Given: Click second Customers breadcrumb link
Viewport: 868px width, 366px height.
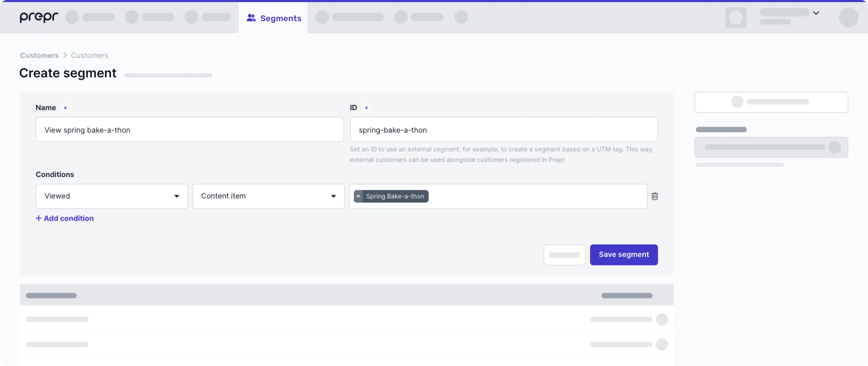Looking at the screenshot, I should click(x=90, y=56).
